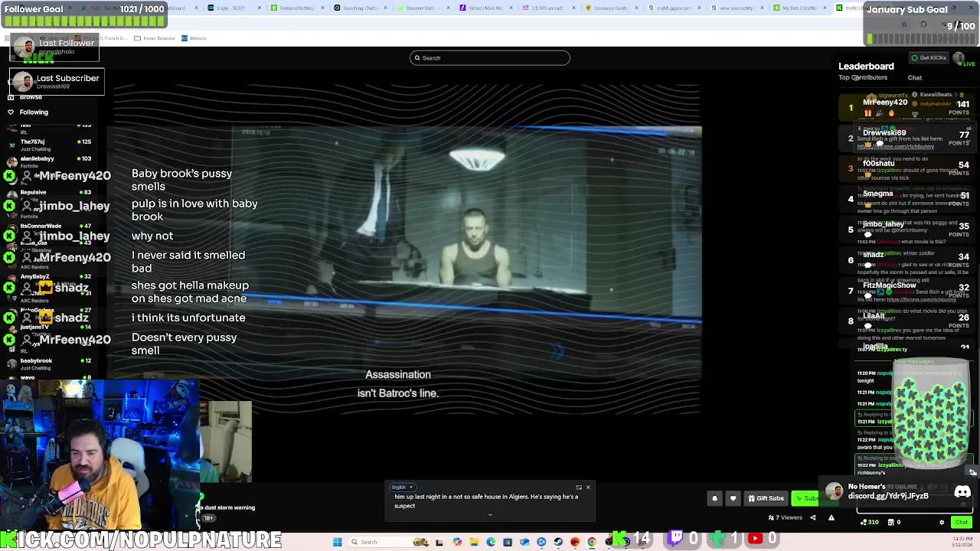980x551 pixels.
Task: Open the Website bookmark
Action: (x=194, y=37)
